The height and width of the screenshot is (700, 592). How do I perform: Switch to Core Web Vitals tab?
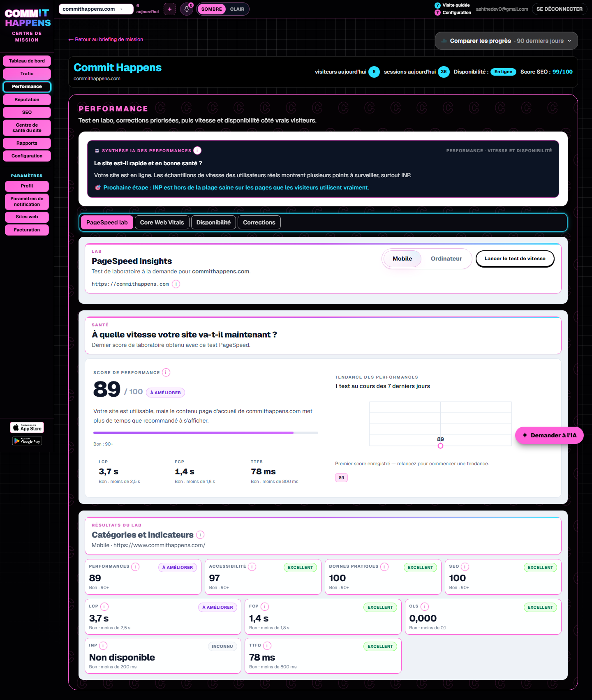(x=162, y=222)
